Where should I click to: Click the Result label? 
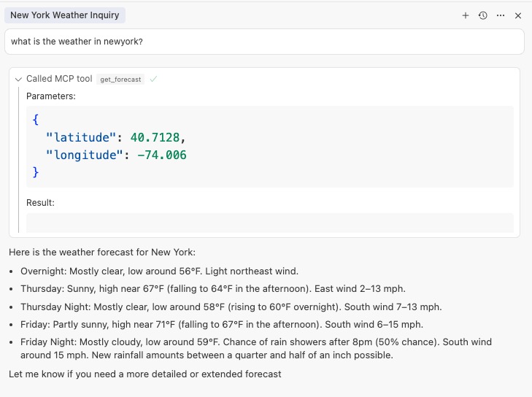pos(40,203)
